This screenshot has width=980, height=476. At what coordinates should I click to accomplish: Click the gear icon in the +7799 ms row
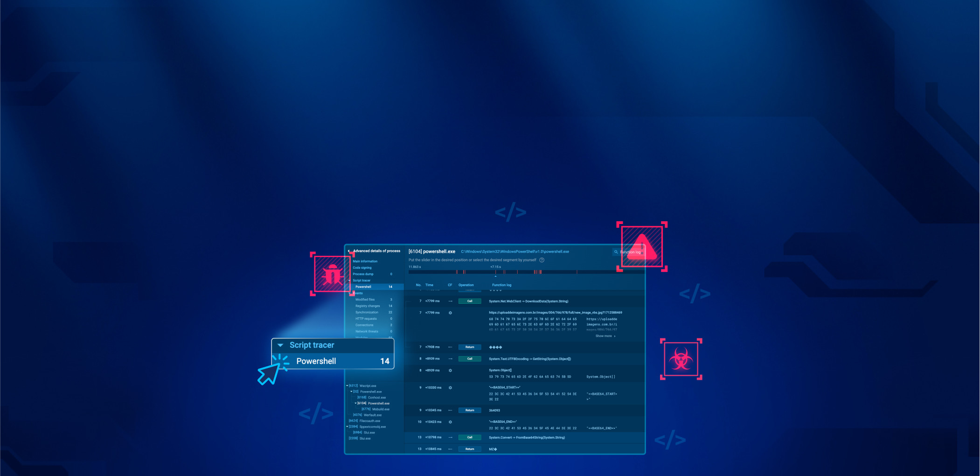pos(450,313)
